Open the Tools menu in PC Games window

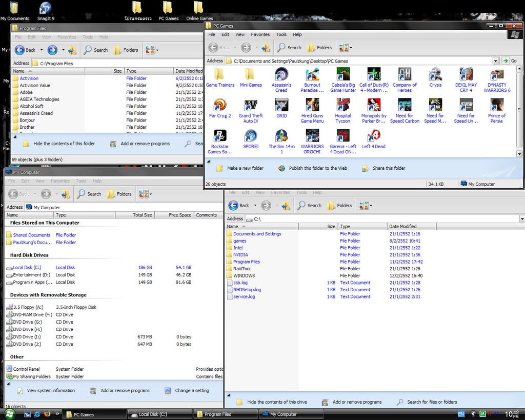point(281,34)
